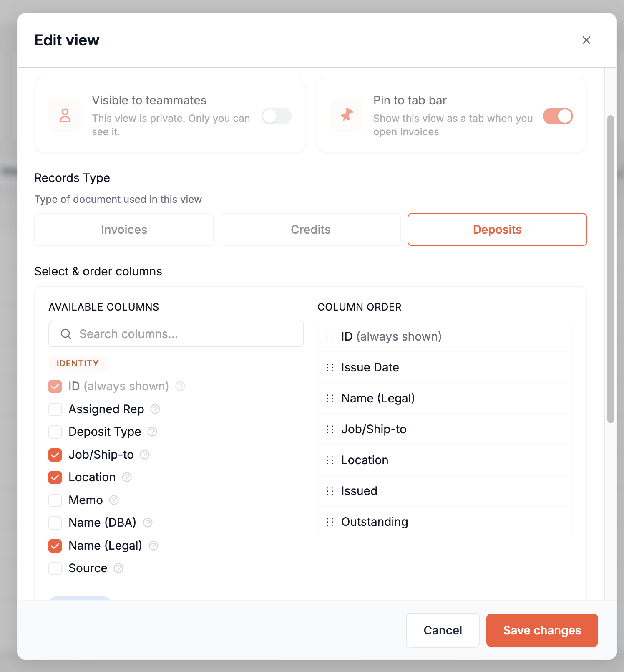Cancel editing the view
Image resolution: width=624 pixels, height=672 pixels.
pos(443,630)
